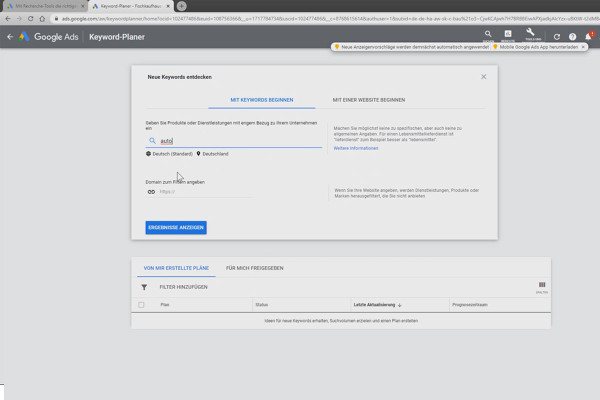Sort by the 'Status' column header
The image size is (600, 400).
262,305
